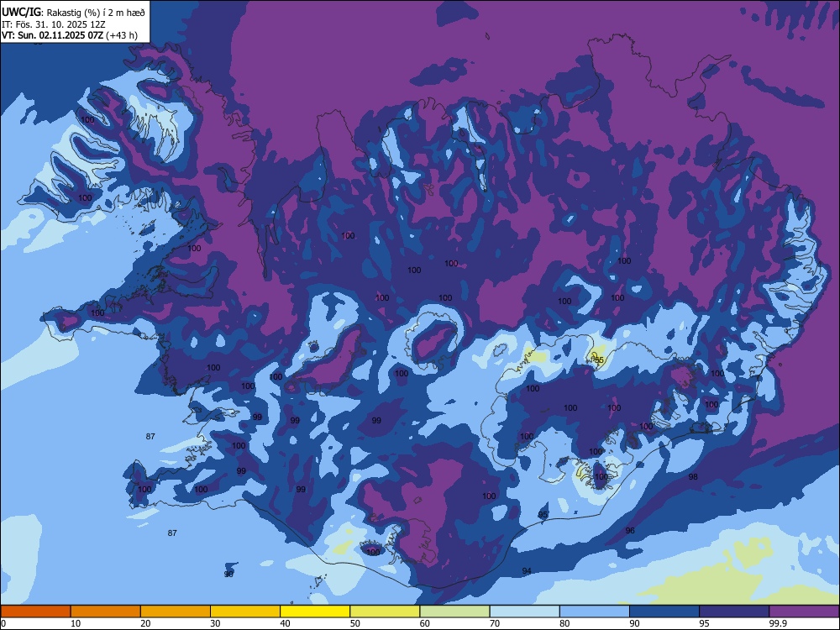Screen dimensions: 840x630
Task: Click the dark navy 95–99.9 legend swatch
Action: coord(734,612)
